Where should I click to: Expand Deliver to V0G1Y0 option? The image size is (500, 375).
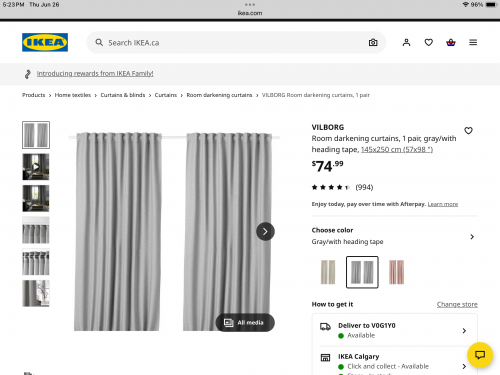click(395, 330)
